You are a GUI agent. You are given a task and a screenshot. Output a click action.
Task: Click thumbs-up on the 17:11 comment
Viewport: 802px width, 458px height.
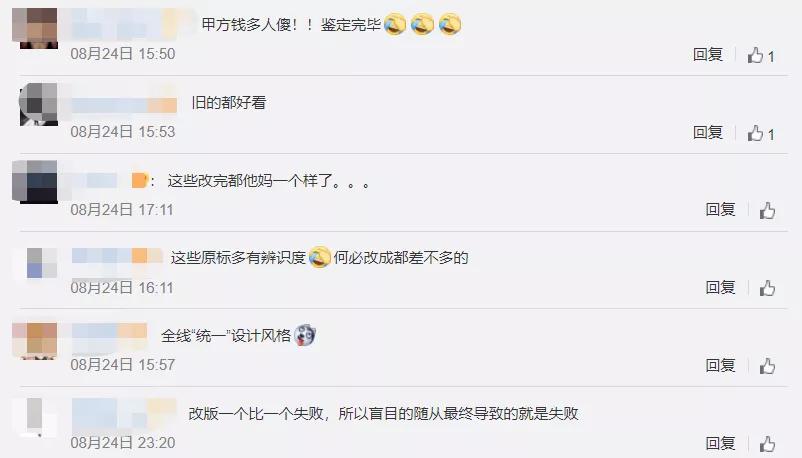(x=767, y=211)
